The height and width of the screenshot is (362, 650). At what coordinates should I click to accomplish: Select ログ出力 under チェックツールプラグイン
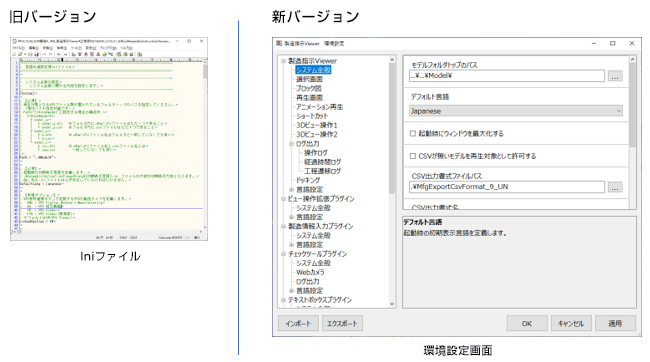308,281
